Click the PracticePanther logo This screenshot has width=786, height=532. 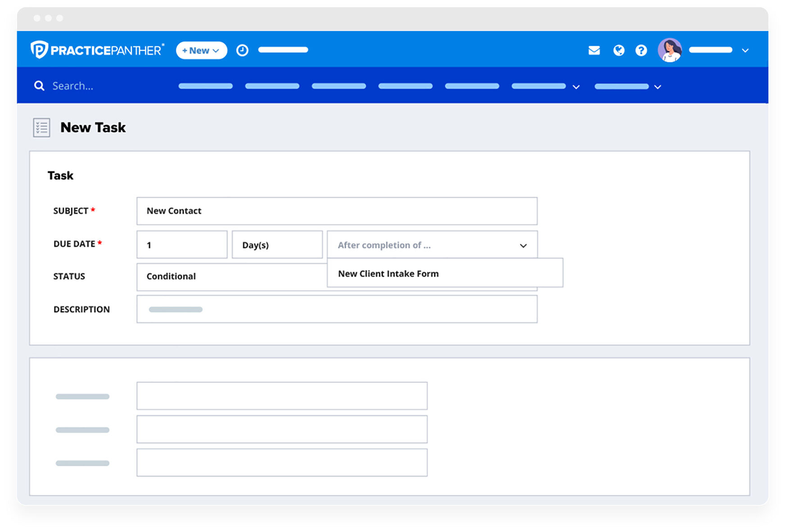point(97,50)
